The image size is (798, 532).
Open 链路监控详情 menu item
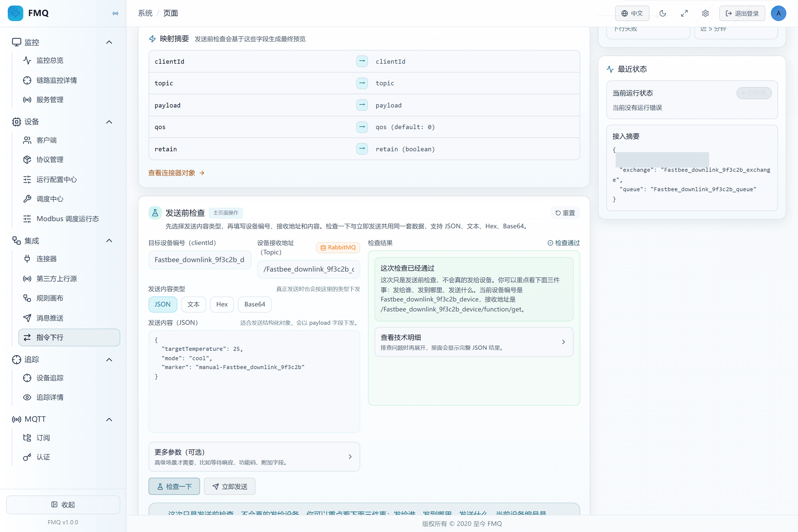point(69,80)
